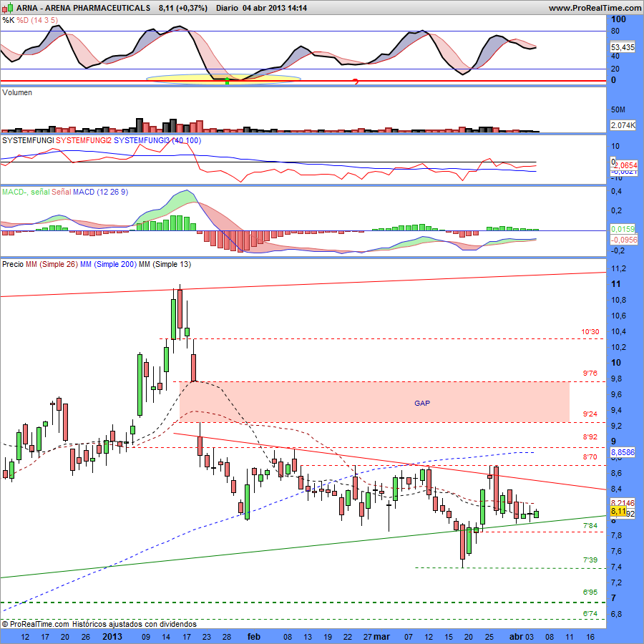Viewport: 644px width, 644px height.
Task: Click the GAP zone label
Action: 422,404
